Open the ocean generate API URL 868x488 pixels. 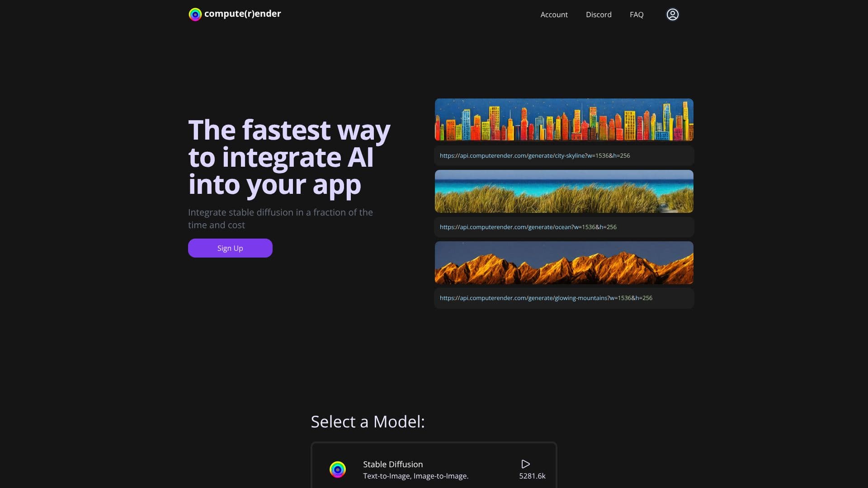coord(528,227)
